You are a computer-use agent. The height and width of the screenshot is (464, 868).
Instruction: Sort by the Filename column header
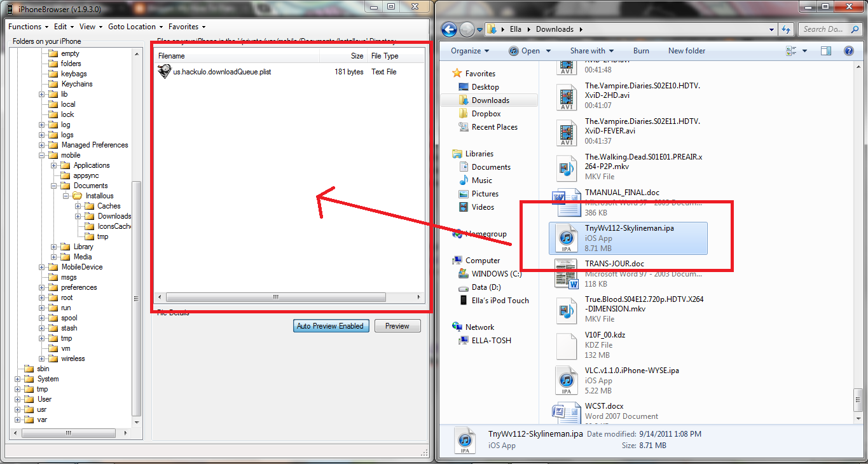pyautogui.click(x=237, y=56)
